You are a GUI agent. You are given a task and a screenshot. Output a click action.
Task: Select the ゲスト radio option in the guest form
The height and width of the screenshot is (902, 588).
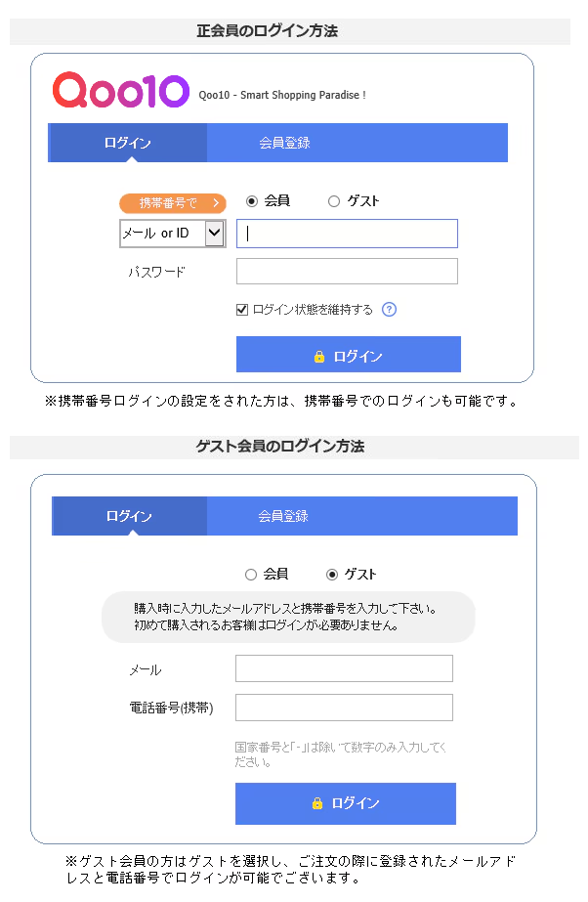pos(332,574)
